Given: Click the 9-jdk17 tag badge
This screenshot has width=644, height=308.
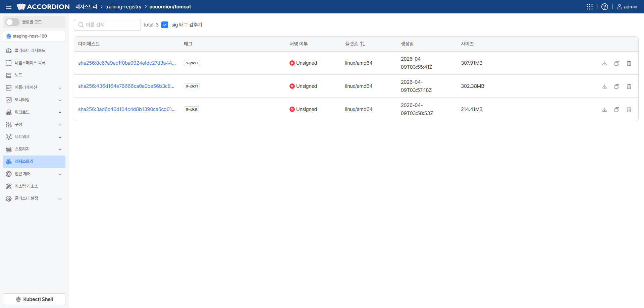Looking at the screenshot, I should pyautogui.click(x=192, y=63).
